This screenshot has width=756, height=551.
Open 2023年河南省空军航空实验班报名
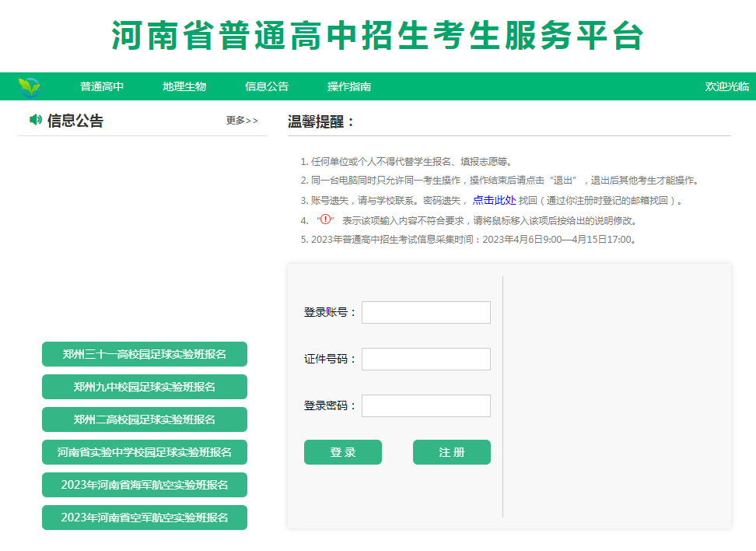pyautogui.click(x=144, y=518)
